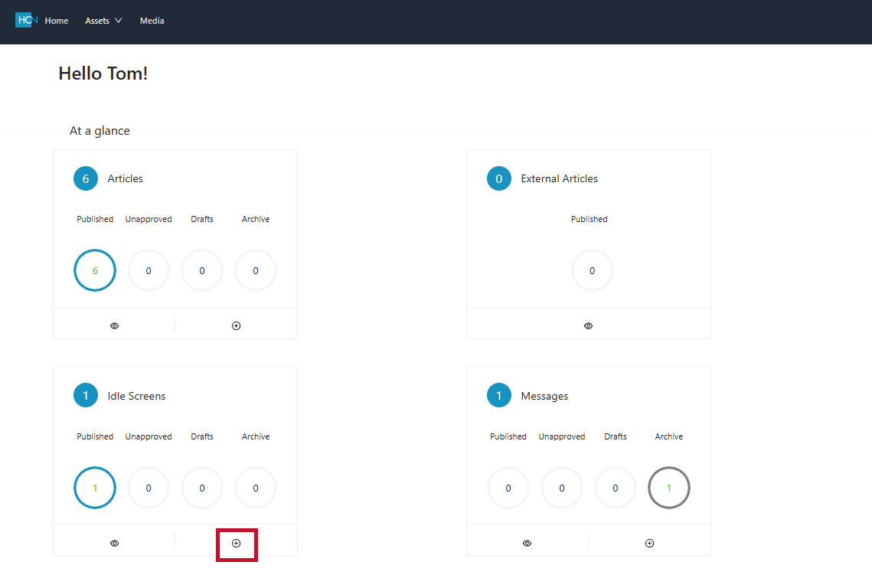Select the Articles Published count circle
The width and height of the screenshot is (872, 588).
(x=95, y=270)
